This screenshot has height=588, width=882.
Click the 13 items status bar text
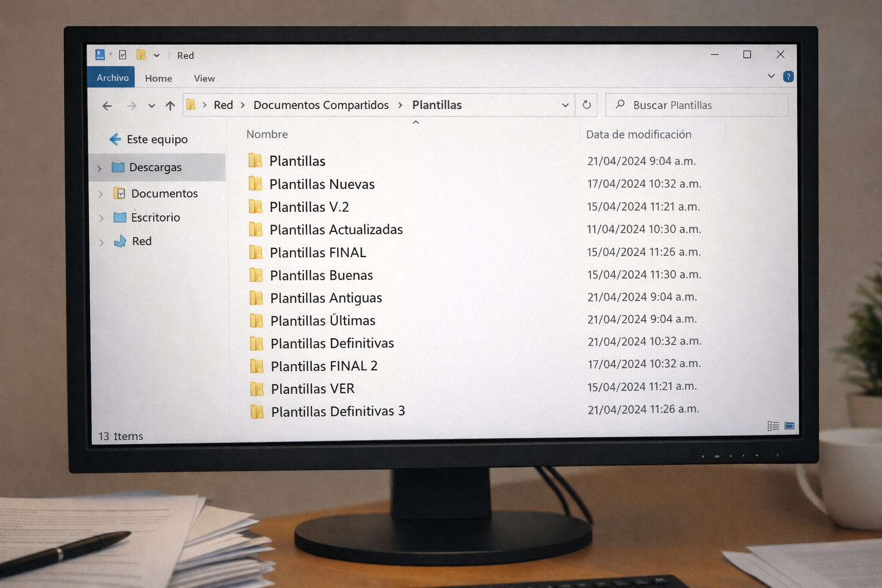point(121,436)
